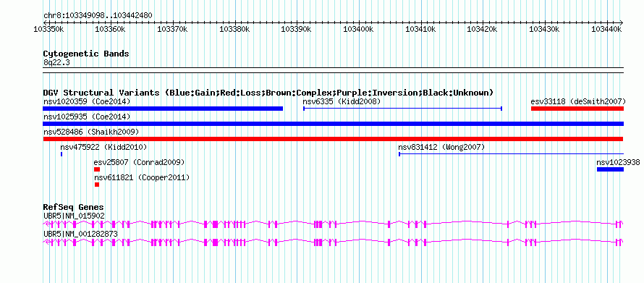Click the UBR5|NM_015902 gene model track
The image size is (644, 283).
[333, 224]
